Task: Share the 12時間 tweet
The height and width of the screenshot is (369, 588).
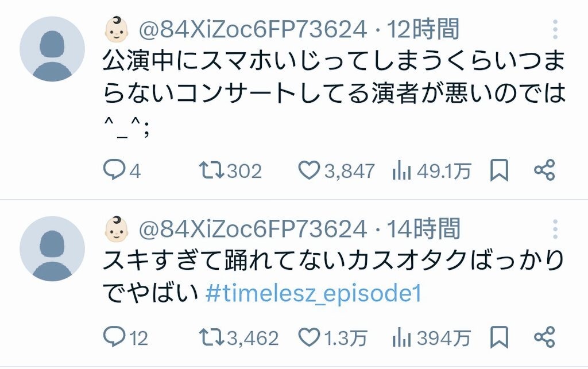Action: click(x=544, y=170)
